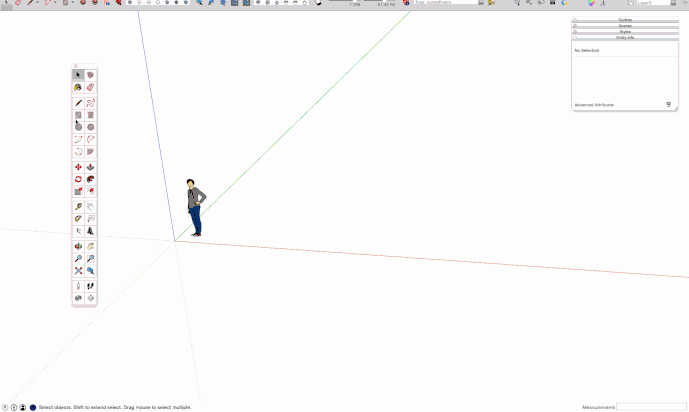Viewport: 689px width, 412px height.
Task: Select the Circle tool
Action: [x=78, y=127]
